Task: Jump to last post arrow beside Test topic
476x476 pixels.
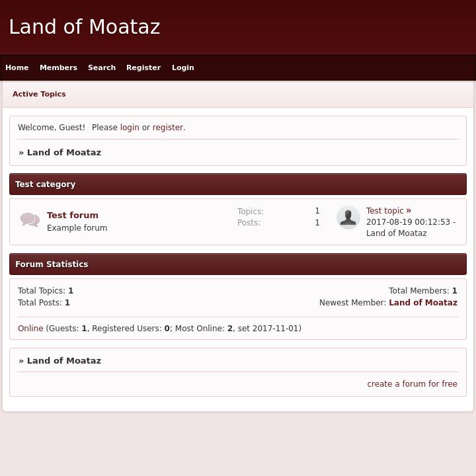Action: [409, 211]
